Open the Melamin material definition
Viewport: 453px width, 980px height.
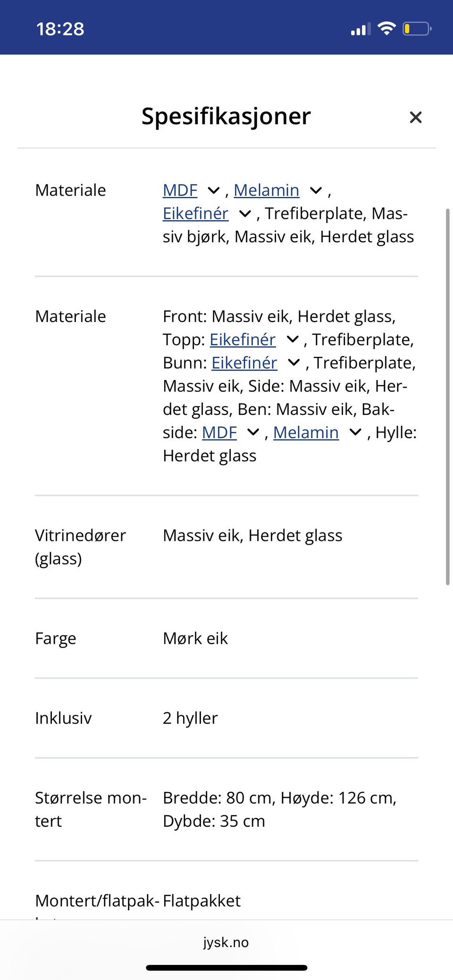point(267,190)
